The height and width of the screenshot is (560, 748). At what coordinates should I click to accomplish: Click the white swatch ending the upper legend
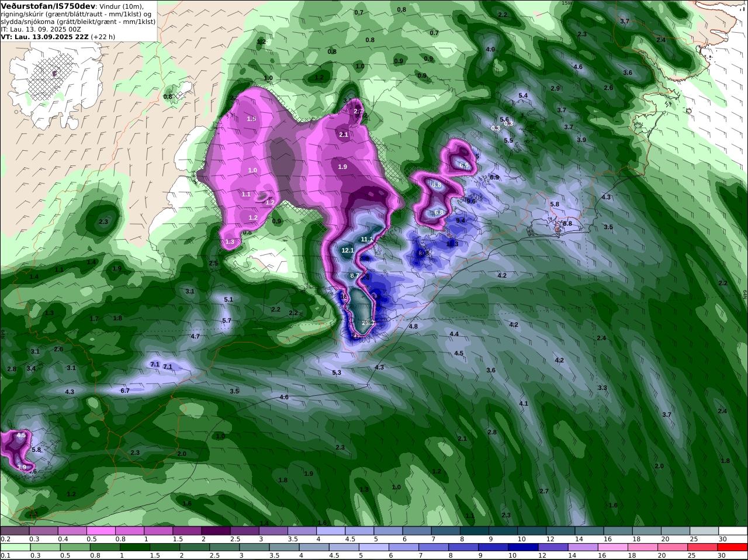[x=733, y=531]
